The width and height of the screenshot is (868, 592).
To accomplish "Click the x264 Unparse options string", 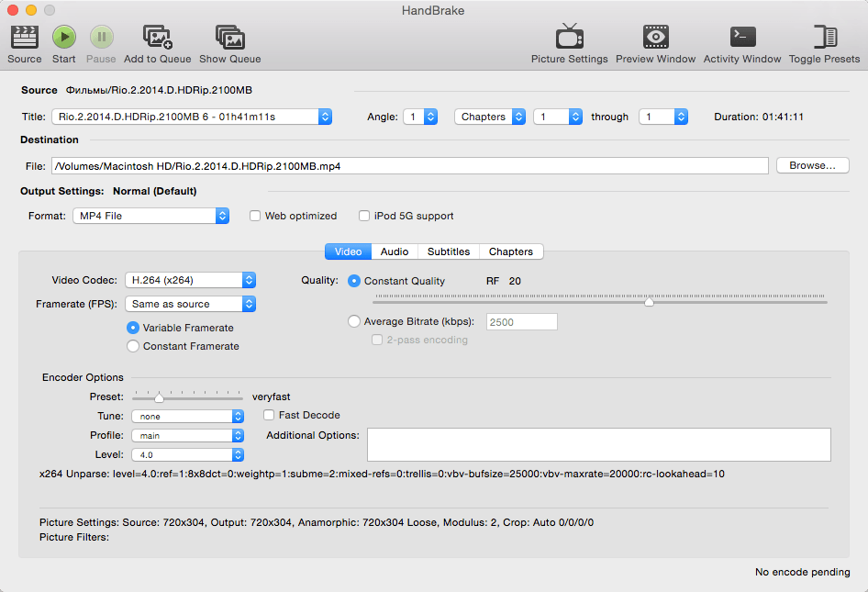I will 382,474.
